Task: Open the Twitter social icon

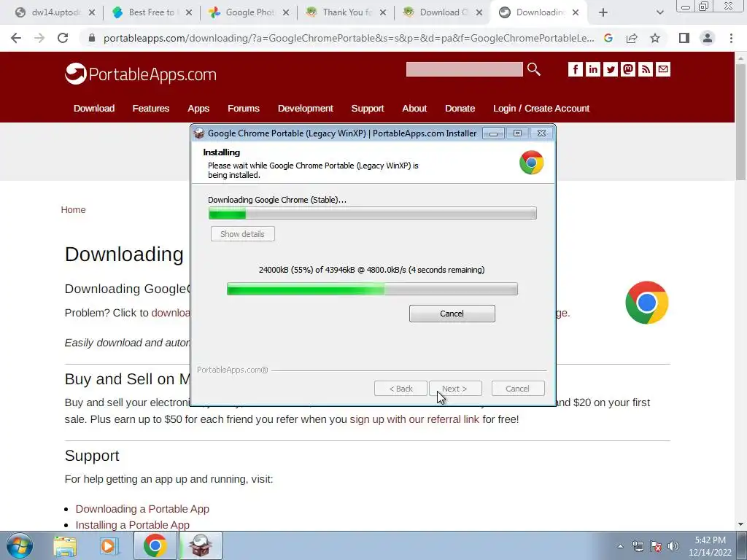Action: point(611,69)
